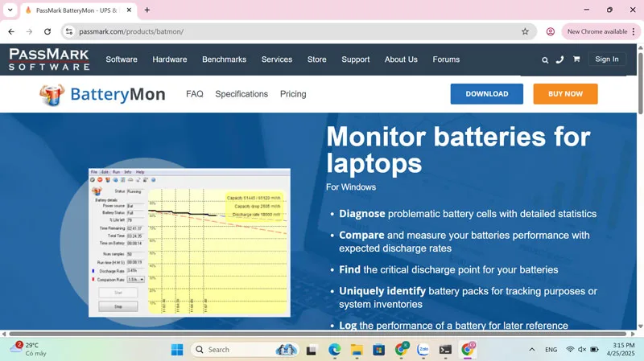This screenshot has width=644, height=361.
Task: Open the Support menu
Action: [x=356, y=59]
